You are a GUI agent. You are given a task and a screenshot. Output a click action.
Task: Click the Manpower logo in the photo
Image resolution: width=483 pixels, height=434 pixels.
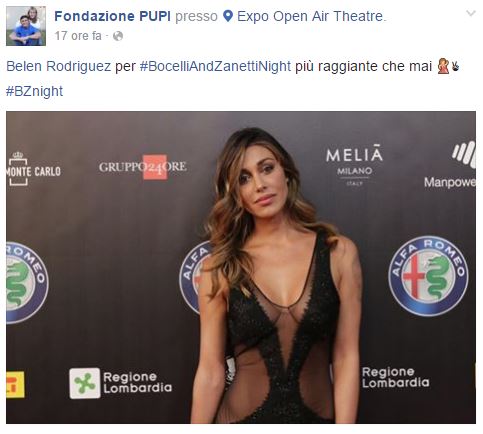tap(450, 165)
